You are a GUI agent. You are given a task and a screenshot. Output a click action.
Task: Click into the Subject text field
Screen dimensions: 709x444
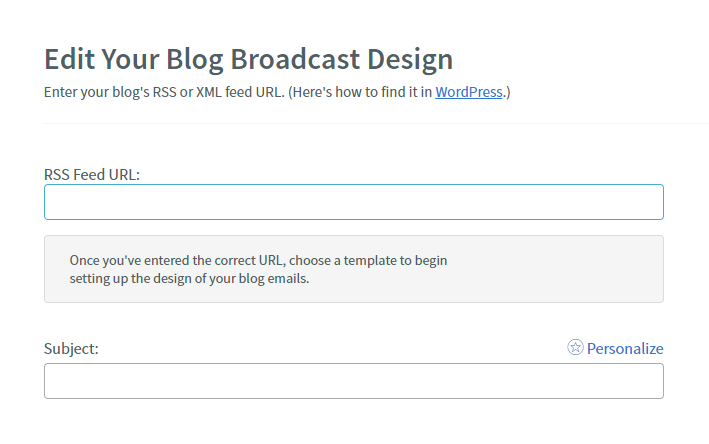[354, 381]
